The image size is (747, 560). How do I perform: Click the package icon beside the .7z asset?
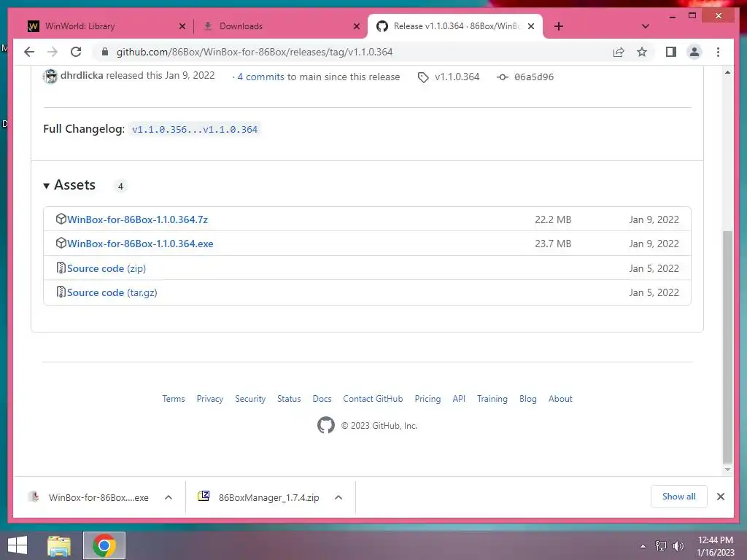(x=61, y=219)
